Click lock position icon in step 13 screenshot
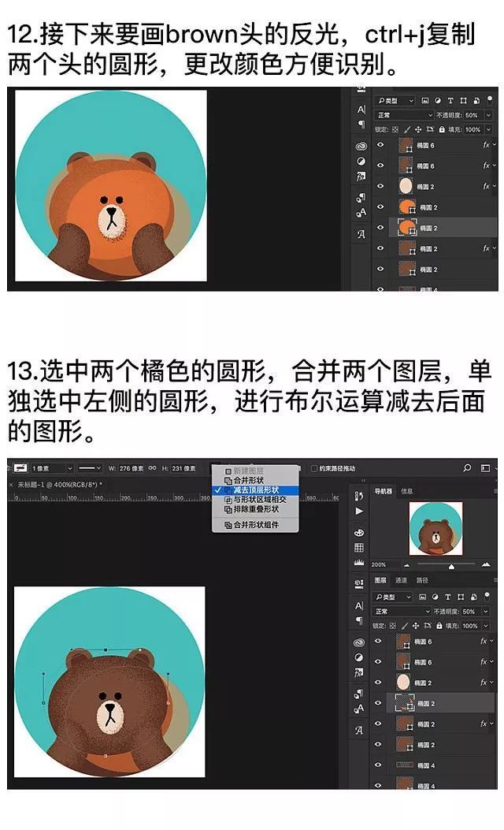Screen dimensions: 504x830 tap(416, 626)
